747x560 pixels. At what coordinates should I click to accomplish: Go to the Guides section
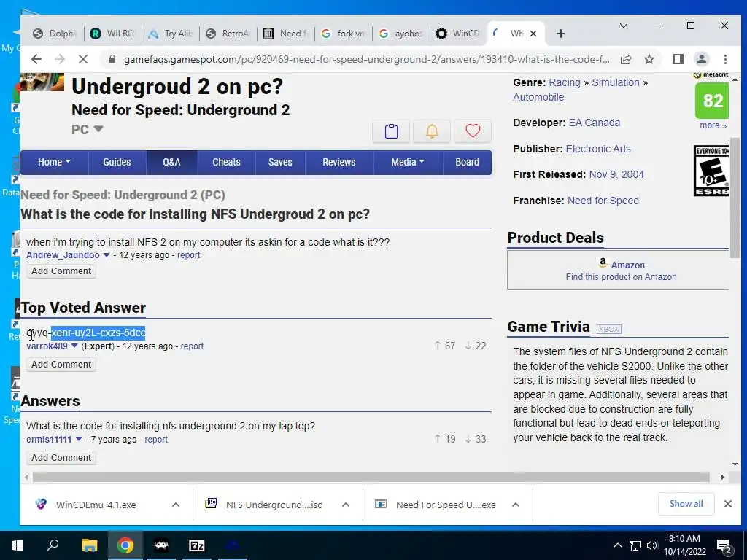tap(117, 162)
